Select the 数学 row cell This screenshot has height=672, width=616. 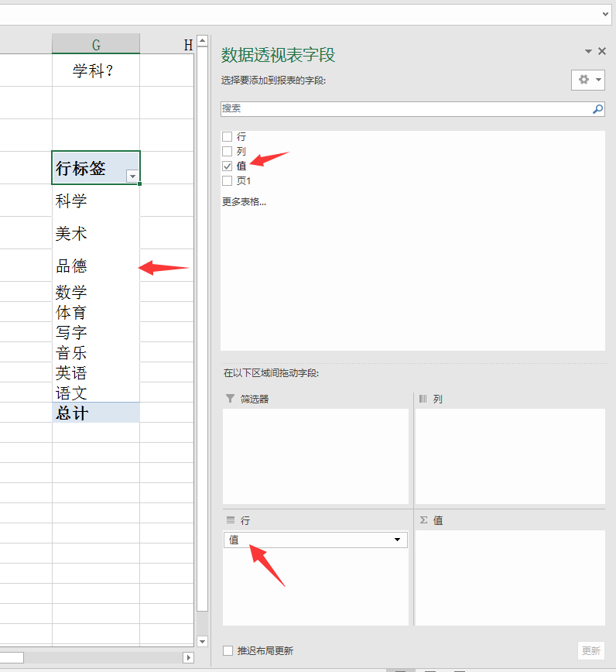pos(96,292)
